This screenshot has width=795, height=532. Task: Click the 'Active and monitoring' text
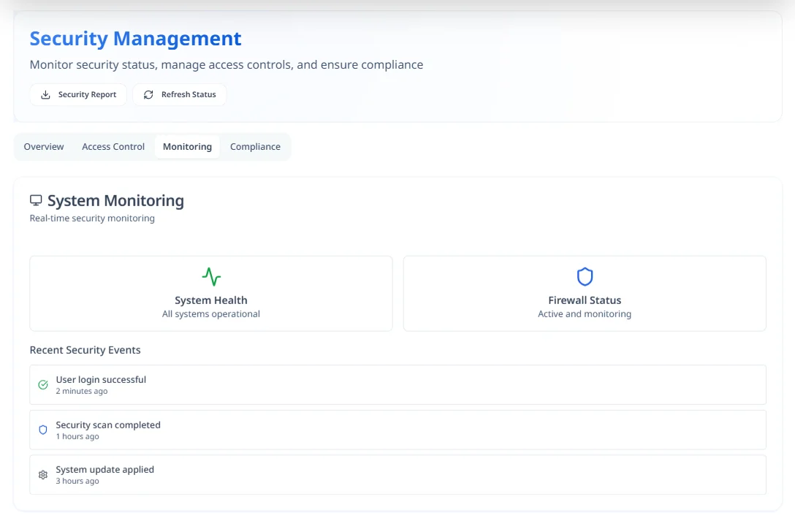pyautogui.click(x=585, y=314)
